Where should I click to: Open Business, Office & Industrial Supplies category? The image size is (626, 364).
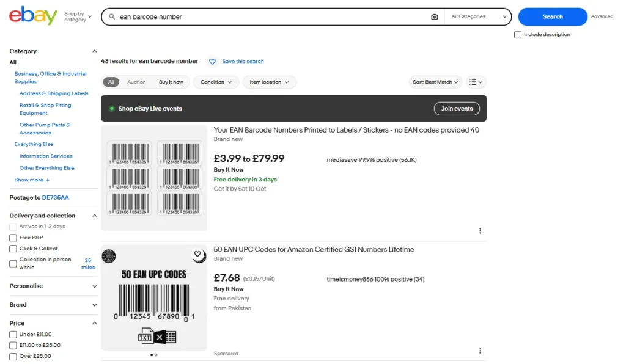[x=50, y=78]
